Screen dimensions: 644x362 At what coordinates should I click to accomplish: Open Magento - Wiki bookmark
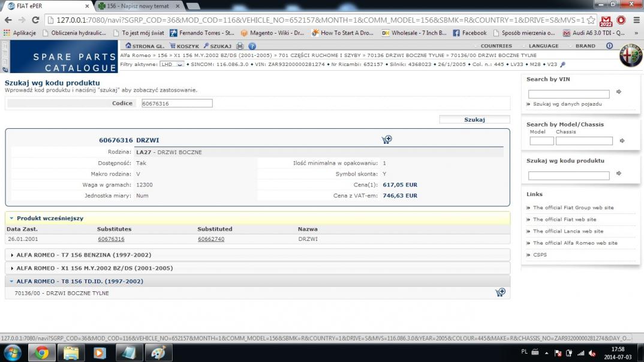pyautogui.click(x=272, y=33)
